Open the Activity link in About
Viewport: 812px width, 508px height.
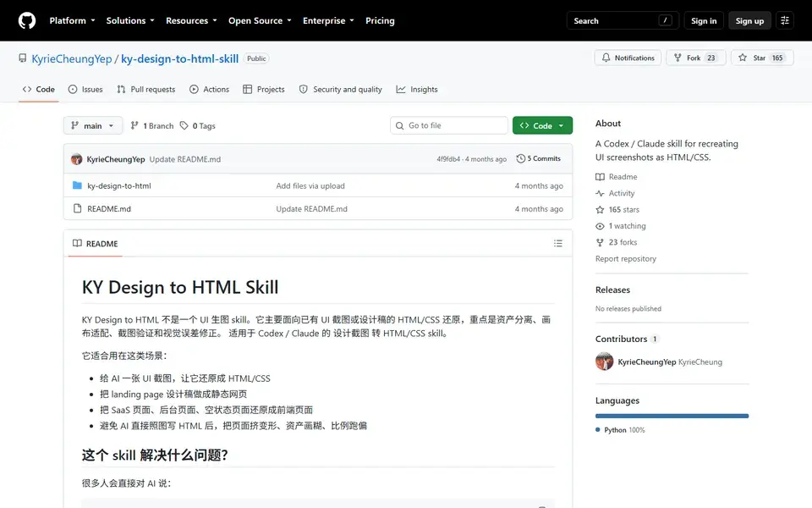(615, 193)
